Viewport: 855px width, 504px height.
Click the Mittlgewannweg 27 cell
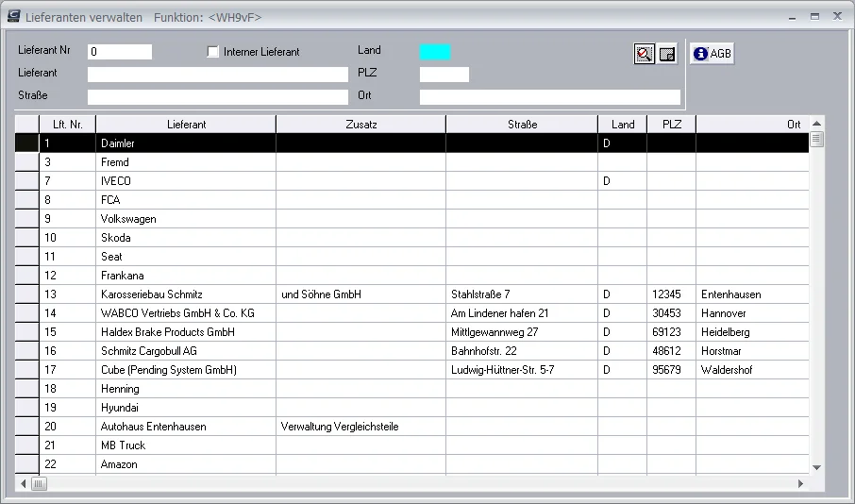522,332
